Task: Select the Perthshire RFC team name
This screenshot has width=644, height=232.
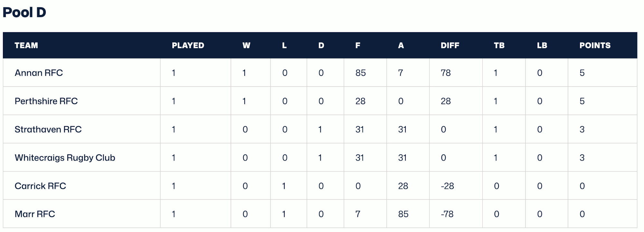Action: (x=46, y=101)
